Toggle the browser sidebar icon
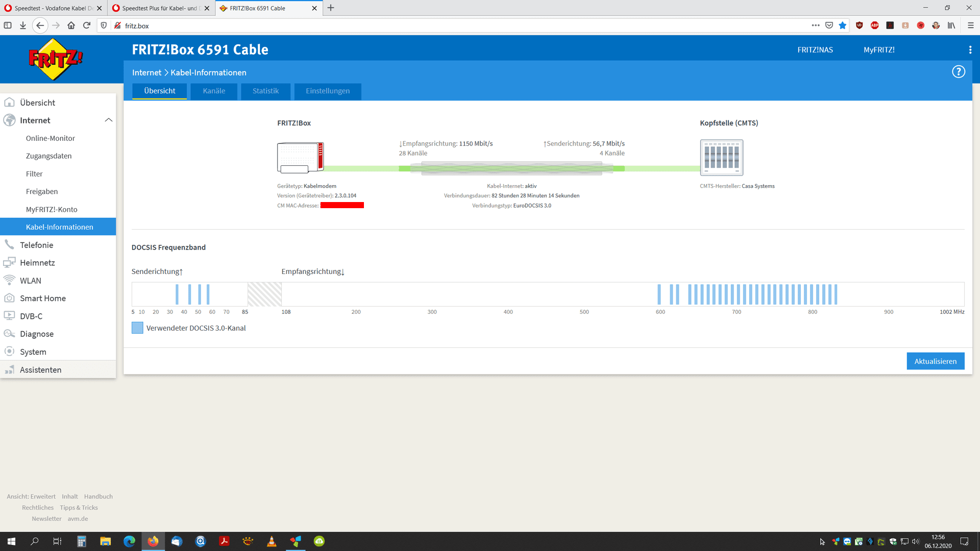 [x=8, y=26]
